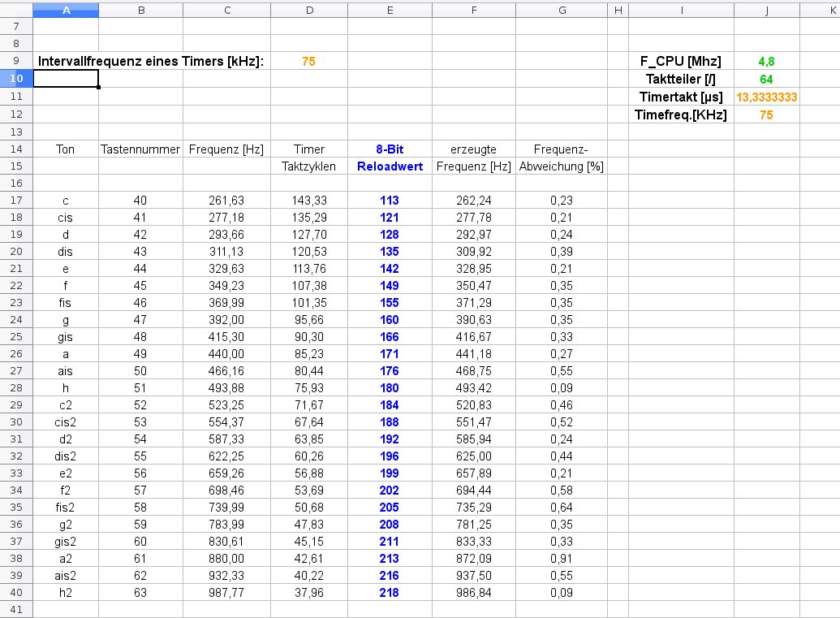Click the 'Ton' column heading
This screenshot has width=840, height=618.
(66, 149)
